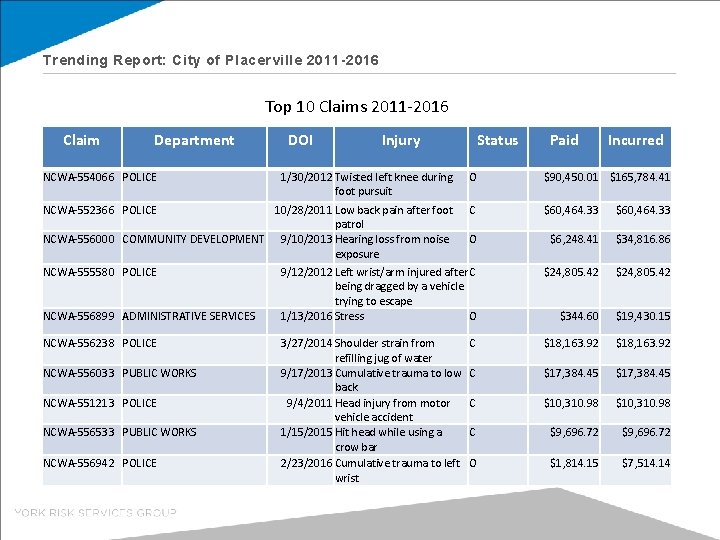This screenshot has height=540, width=720.
Task: Select claim number NCWA-556033
Action: (79, 373)
